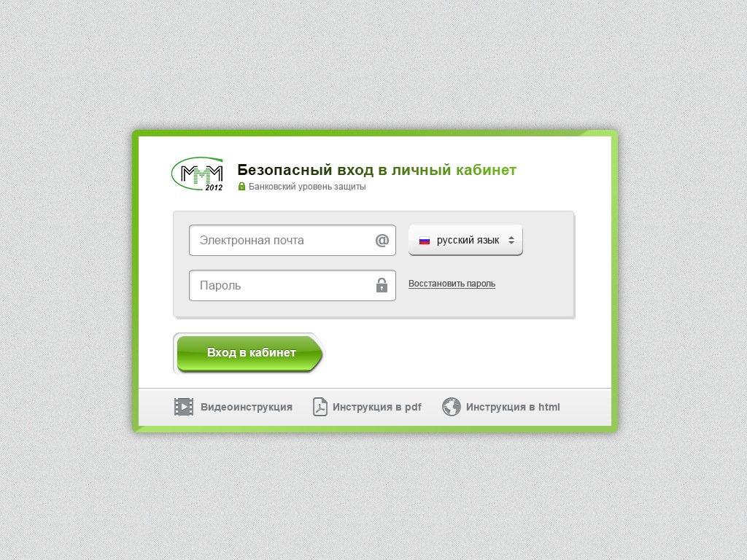
Task: Click the PDF document icon
Action: coord(320,407)
